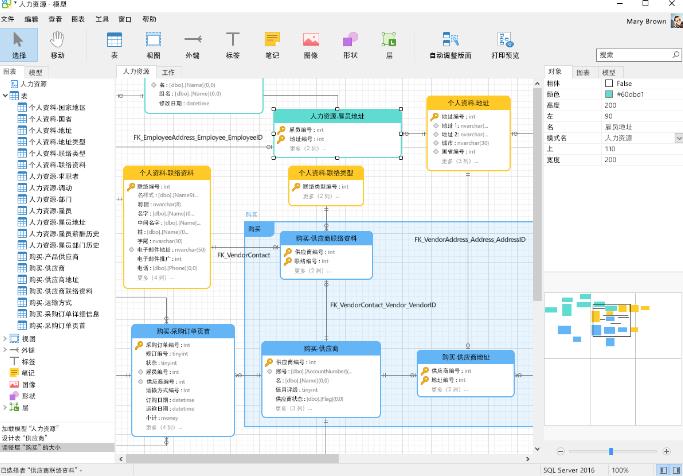Open the 帮助 menu
The height and width of the screenshot is (476, 683).
[149, 19]
